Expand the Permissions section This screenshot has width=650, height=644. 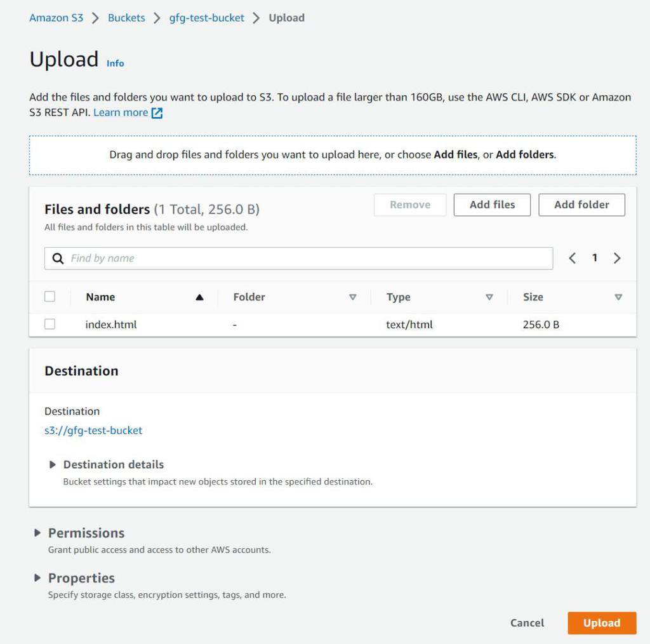pyautogui.click(x=37, y=533)
